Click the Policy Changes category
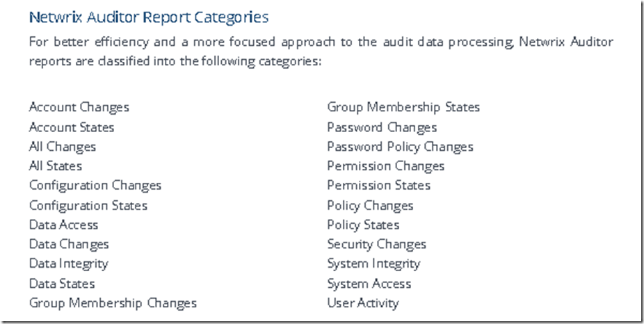Screen dimensions: 644x324 371,205
